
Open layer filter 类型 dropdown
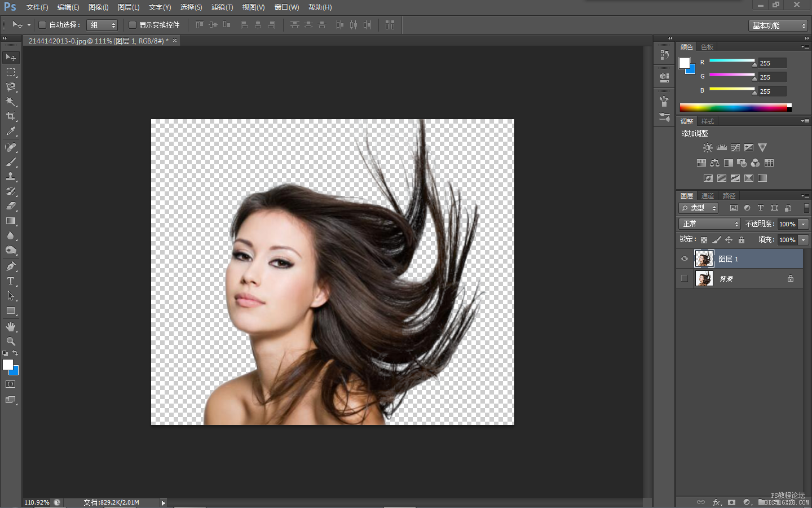[x=699, y=208]
